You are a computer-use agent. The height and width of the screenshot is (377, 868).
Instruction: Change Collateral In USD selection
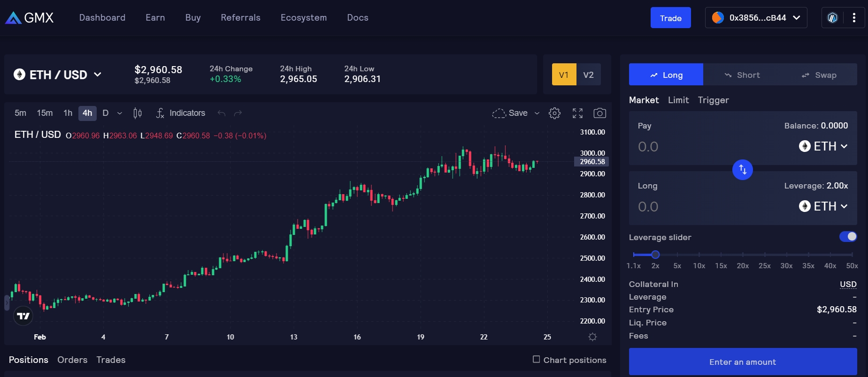[848, 284]
